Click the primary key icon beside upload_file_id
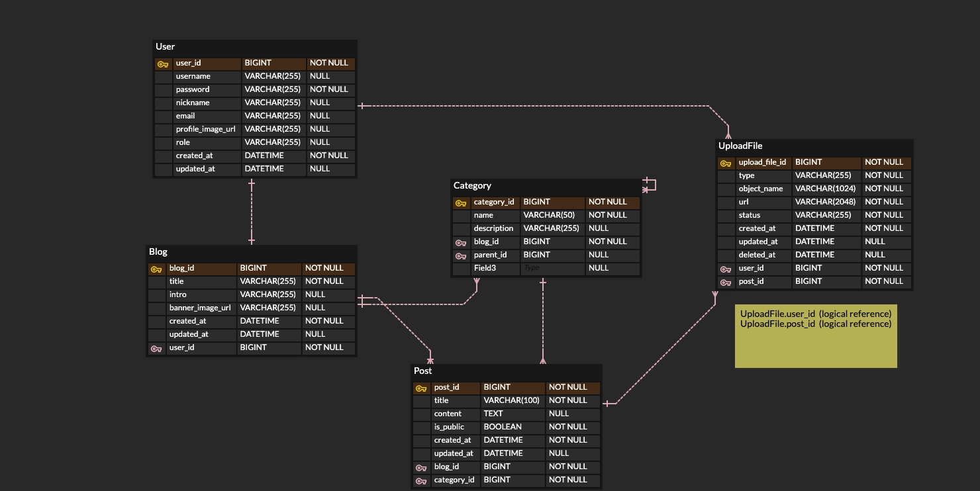Image resolution: width=980 pixels, height=491 pixels. point(726,163)
